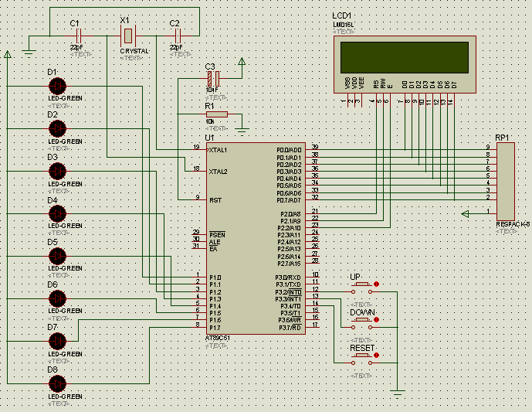Click the P2.0/A8 pin label
This screenshot has width=532, height=412.
coord(290,214)
